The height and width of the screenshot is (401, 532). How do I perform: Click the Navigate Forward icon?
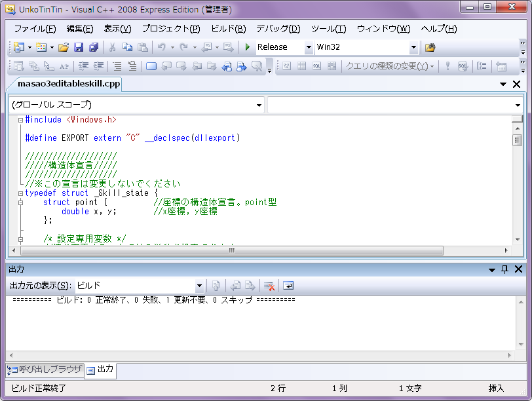pyautogui.click(x=229, y=47)
